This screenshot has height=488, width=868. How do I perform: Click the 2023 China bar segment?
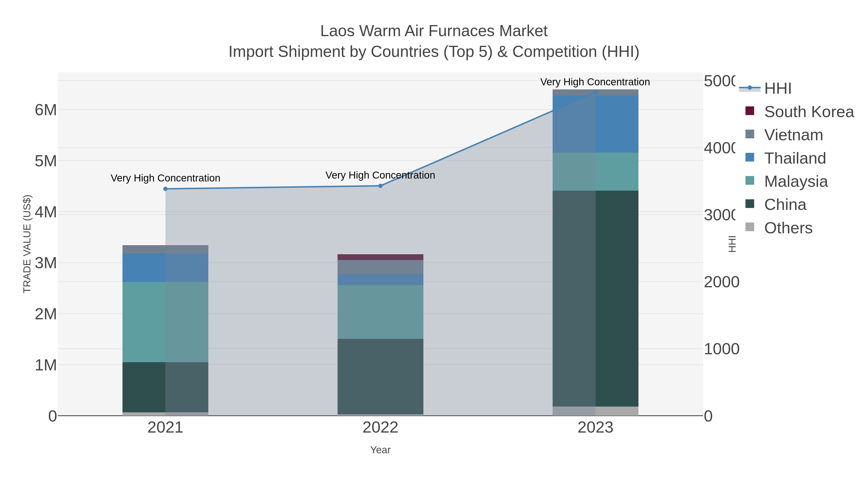coord(595,299)
